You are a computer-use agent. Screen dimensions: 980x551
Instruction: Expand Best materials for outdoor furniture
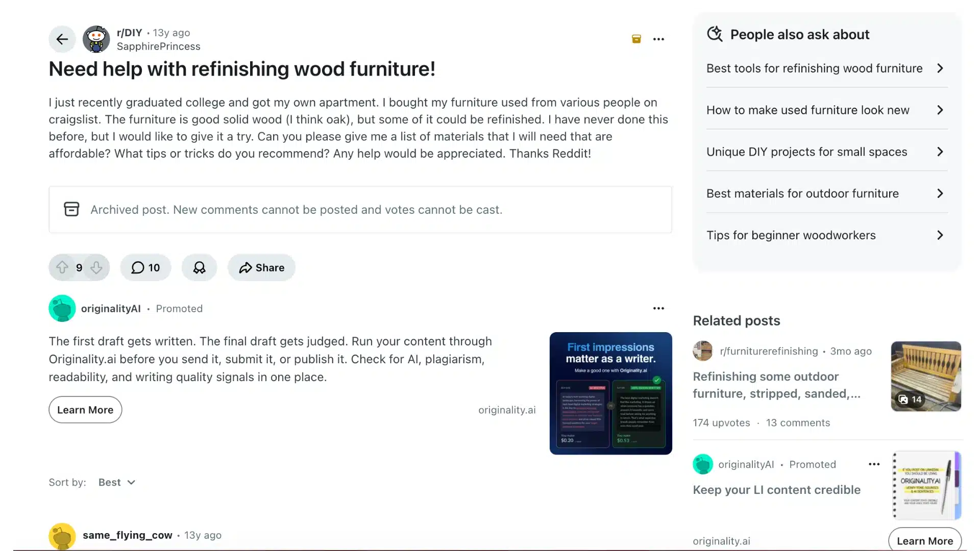(827, 194)
